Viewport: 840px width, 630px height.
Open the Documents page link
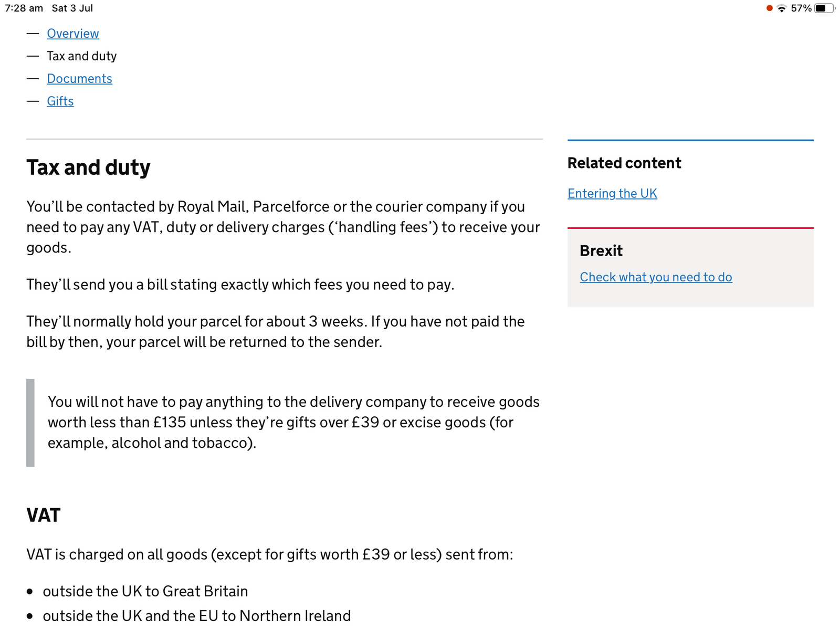pyautogui.click(x=79, y=79)
